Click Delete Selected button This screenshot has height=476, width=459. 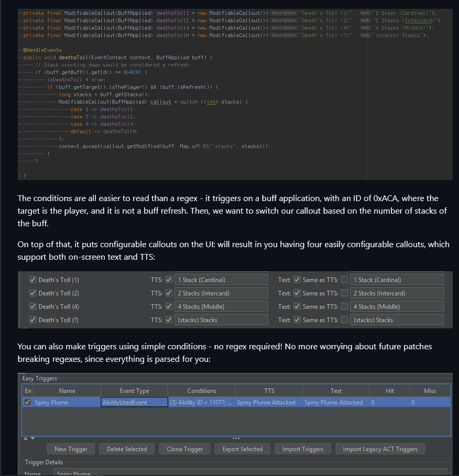pos(127,449)
